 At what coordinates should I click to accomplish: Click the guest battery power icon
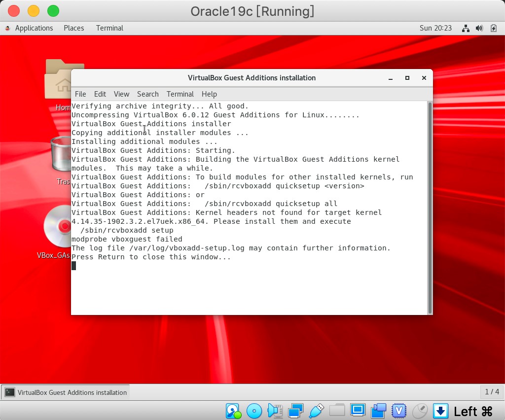pyautogui.click(x=493, y=28)
